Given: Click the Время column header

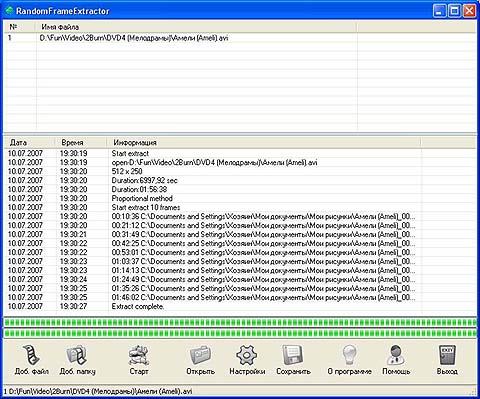Looking at the screenshot, I should click(x=81, y=143).
